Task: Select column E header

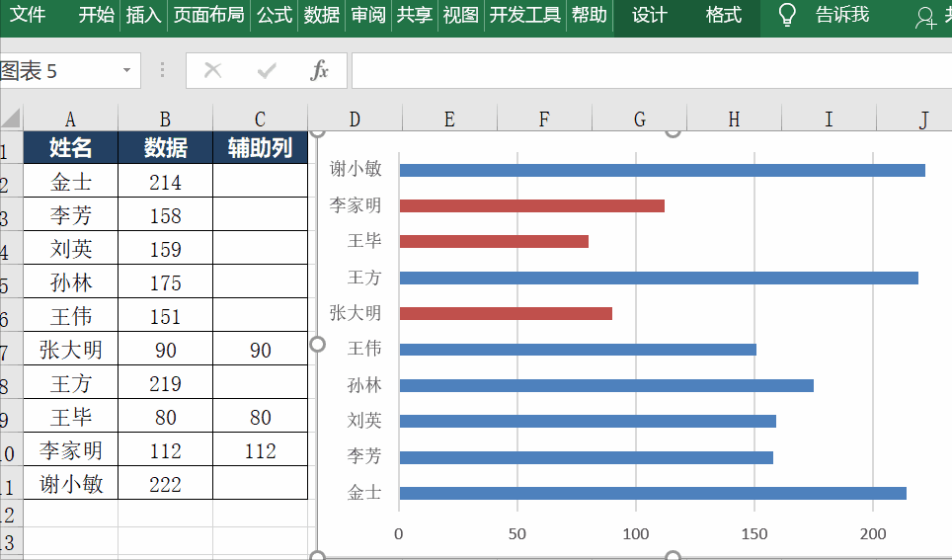Action: coord(449,120)
